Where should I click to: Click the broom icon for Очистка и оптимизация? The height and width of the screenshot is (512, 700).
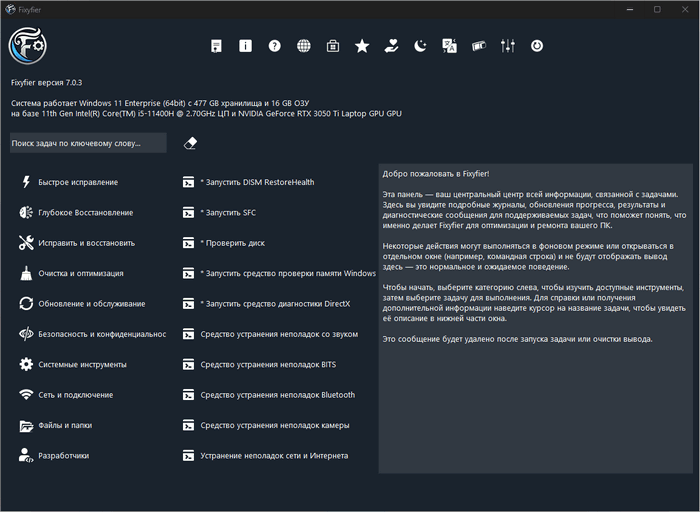[26, 273]
